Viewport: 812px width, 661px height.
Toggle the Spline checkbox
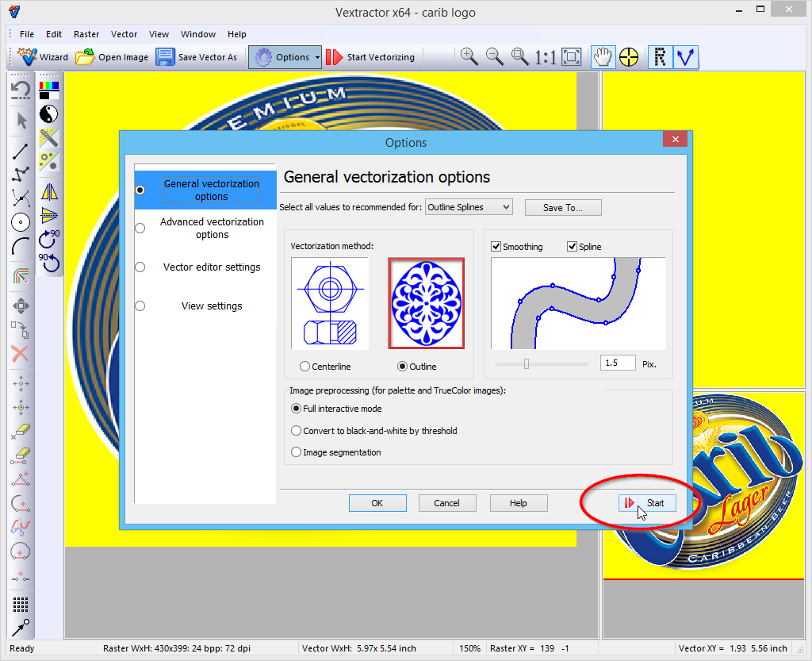573,247
